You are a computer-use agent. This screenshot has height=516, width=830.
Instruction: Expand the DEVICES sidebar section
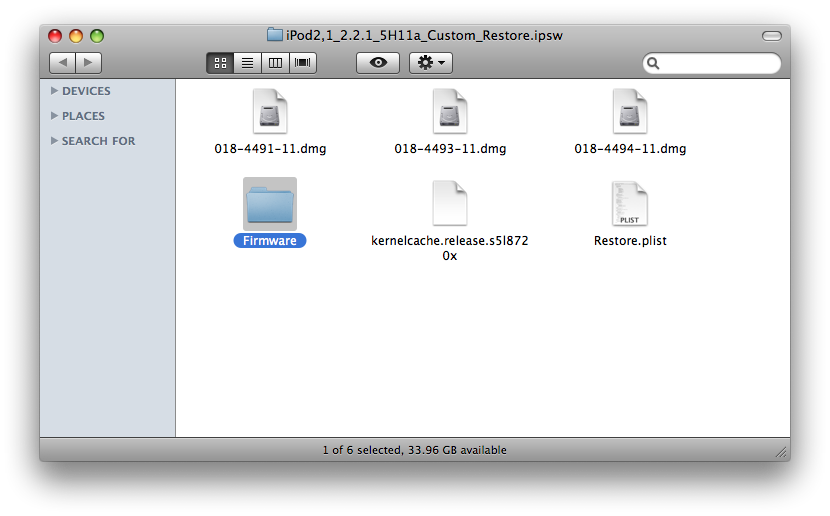click(x=55, y=91)
